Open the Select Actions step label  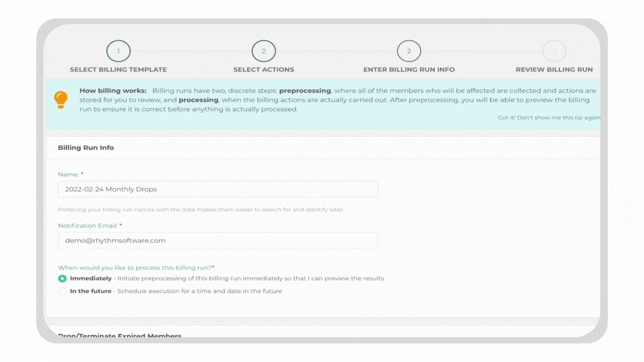[x=264, y=70]
